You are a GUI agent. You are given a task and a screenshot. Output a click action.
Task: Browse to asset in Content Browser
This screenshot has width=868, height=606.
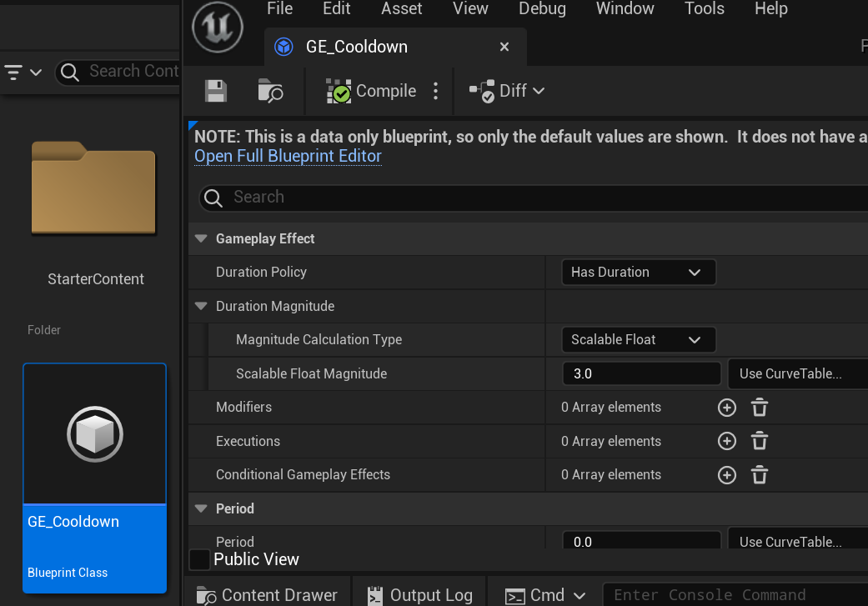coord(269,90)
